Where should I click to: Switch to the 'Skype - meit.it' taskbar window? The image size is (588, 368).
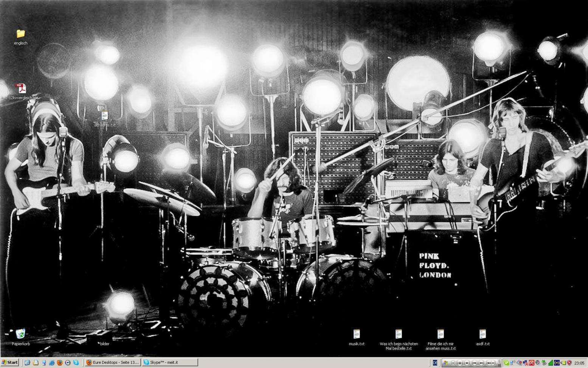(x=170, y=362)
